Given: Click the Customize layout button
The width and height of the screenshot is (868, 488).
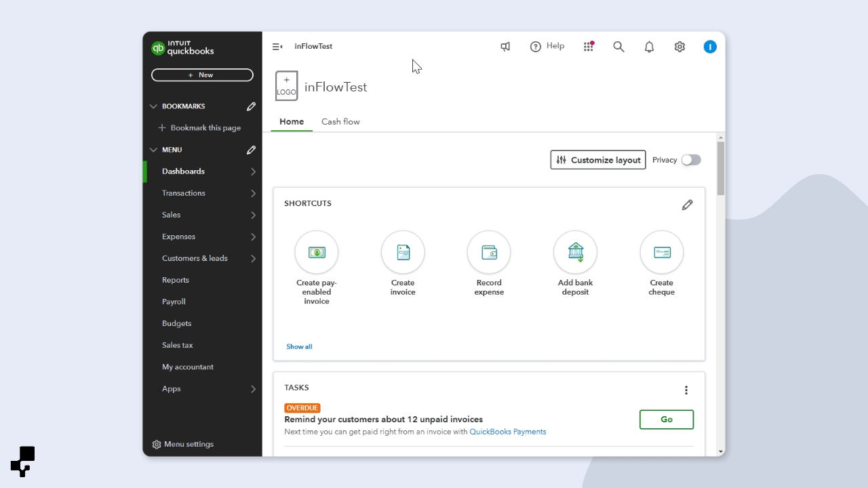Looking at the screenshot, I should tap(598, 160).
